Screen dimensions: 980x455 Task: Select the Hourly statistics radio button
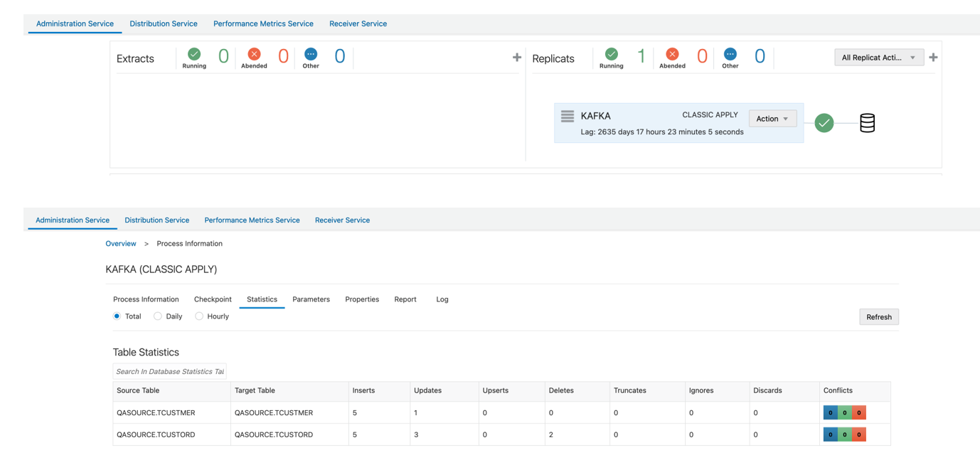pos(199,316)
